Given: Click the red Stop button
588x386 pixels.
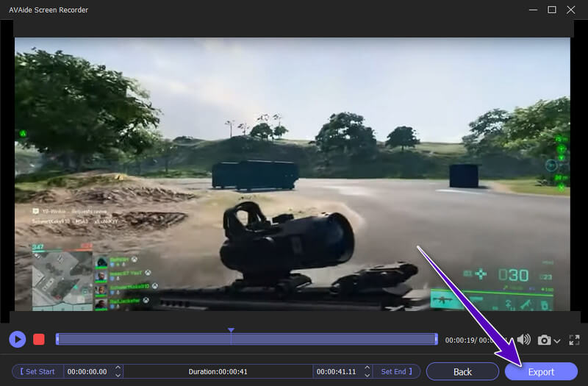Looking at the screenshot, I should tap(39, 339).
